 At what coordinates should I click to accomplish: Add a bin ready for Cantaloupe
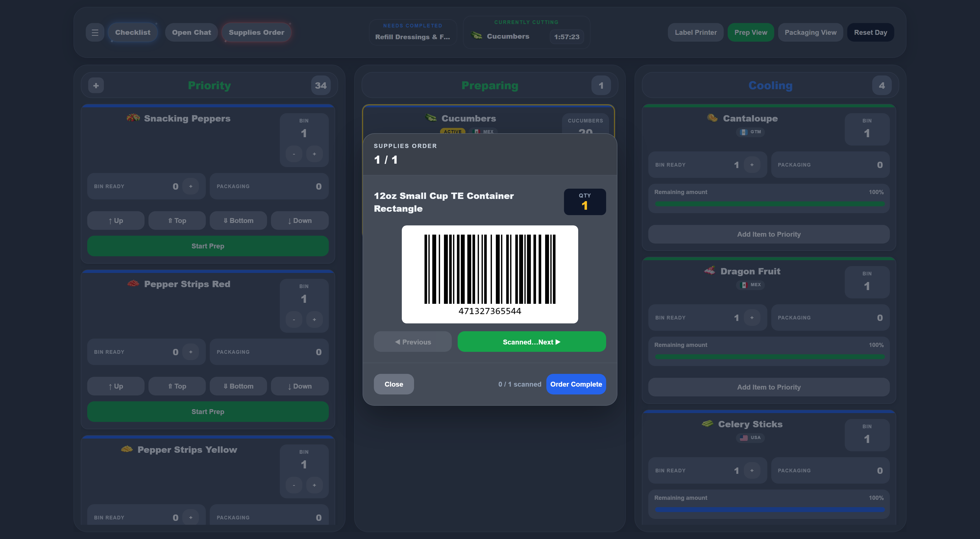pos(752,165)
